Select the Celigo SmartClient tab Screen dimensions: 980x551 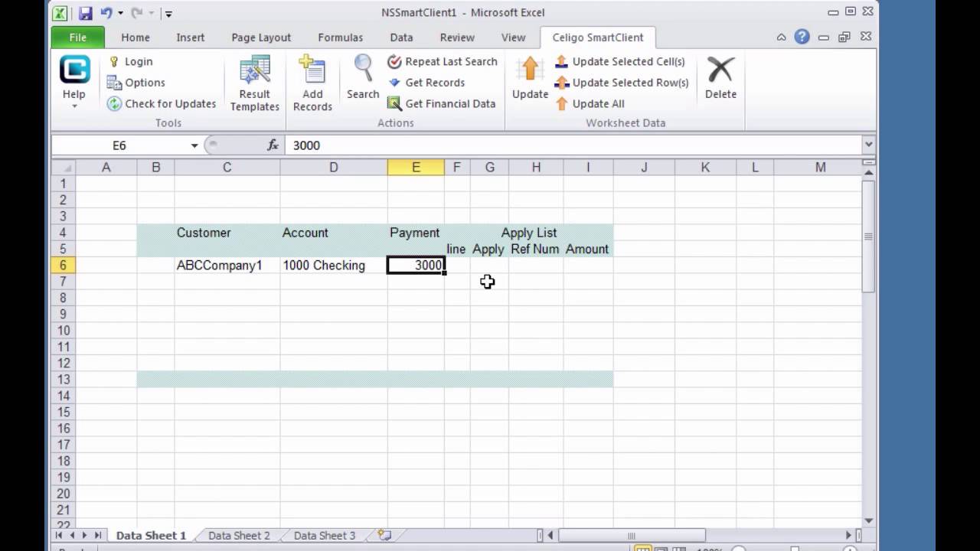pyautogui.click(x=598, y=37)
